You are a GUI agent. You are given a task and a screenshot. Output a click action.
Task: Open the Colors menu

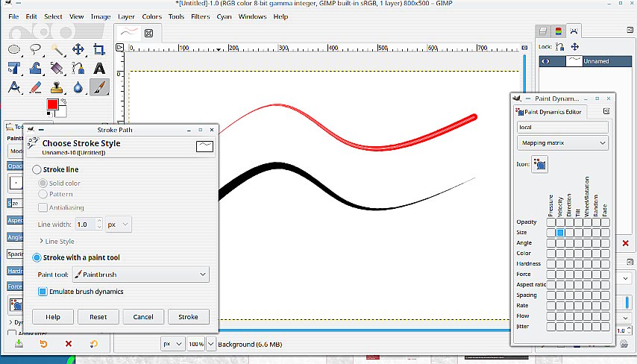click(152, 16)
